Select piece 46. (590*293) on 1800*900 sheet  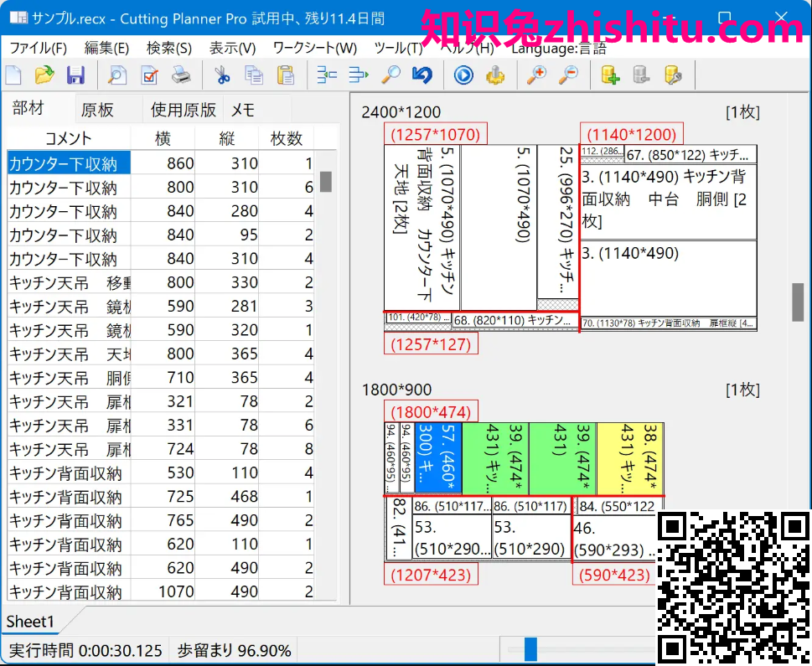pos(614,539)
